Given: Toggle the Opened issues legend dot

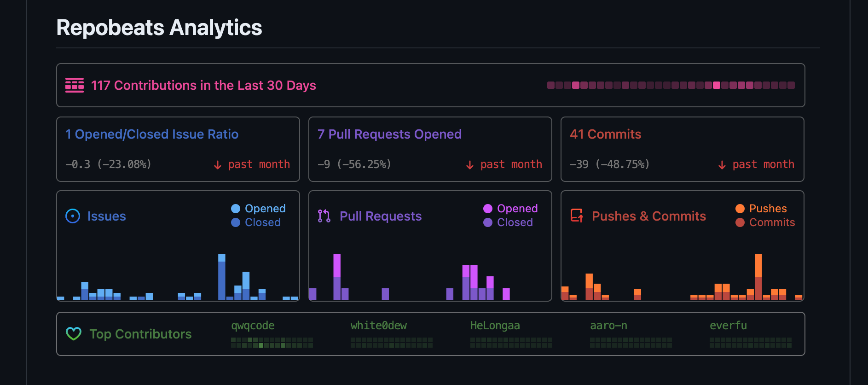Looking at the screenshot, I should 236,209.
